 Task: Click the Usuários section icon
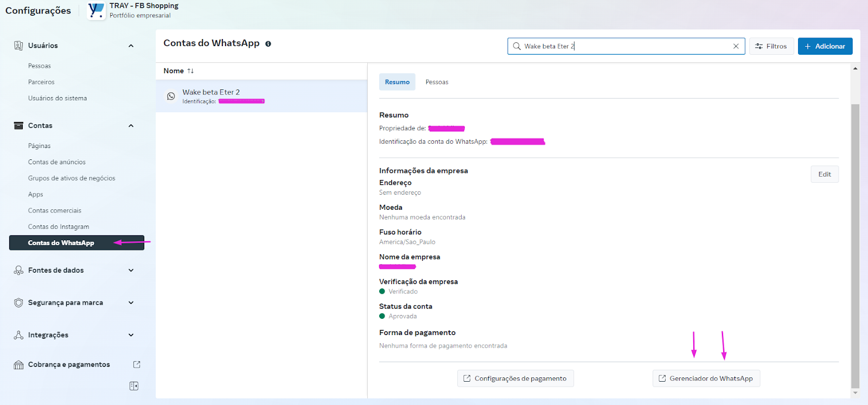[18, 46]
